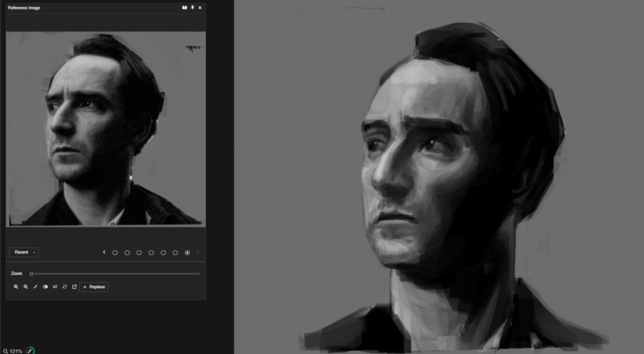Select the first reference image radio dot

[x=115, y=253]
